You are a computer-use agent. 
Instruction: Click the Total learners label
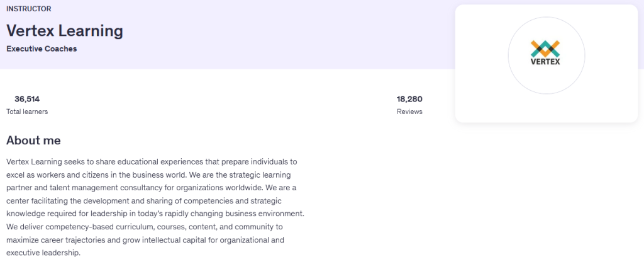click(27, 112)
